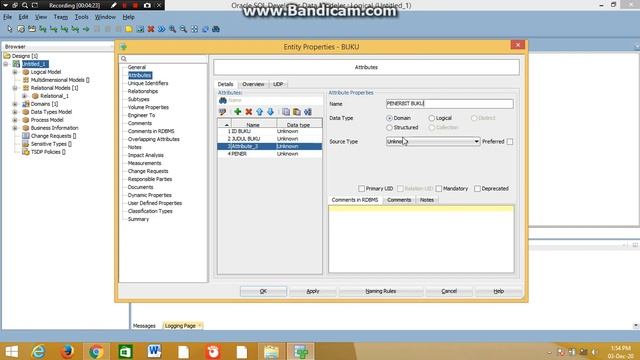This screenshot has height=360, width=640.
Task: Open Firefox from the taskbar
Action: pyautogui.click(x=67, y=351)
